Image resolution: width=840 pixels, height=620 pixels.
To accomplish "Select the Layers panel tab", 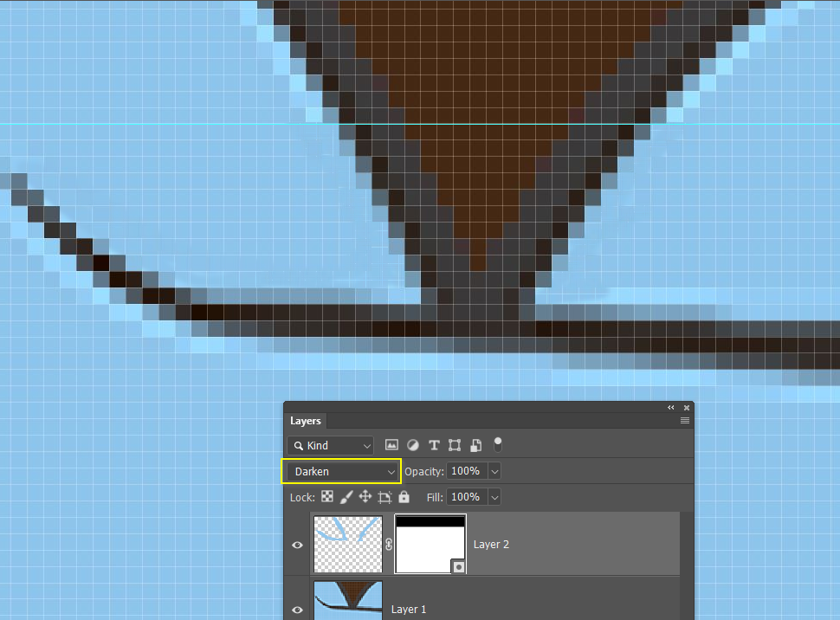I will (306, 421).
